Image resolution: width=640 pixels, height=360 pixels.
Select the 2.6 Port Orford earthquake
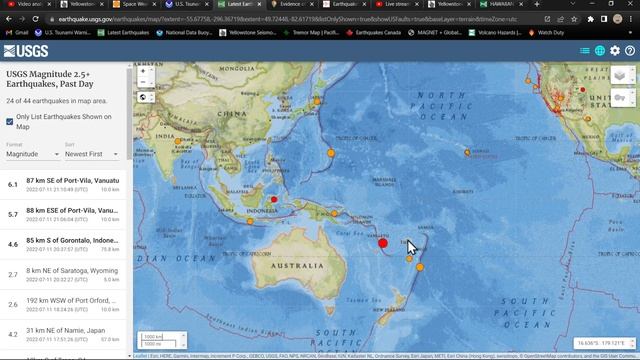pos(63,304)
